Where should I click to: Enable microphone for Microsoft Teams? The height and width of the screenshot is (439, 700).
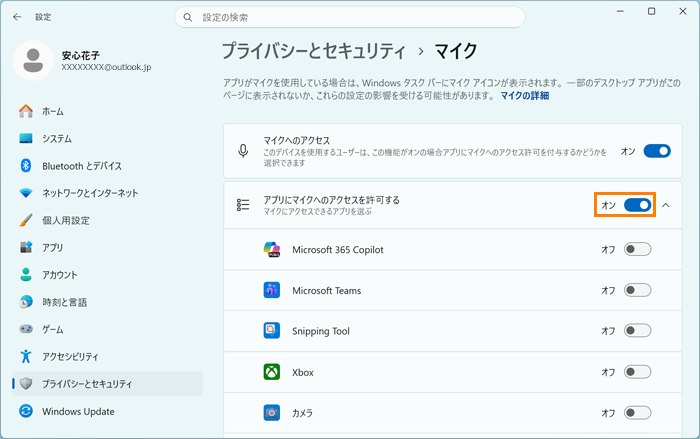[x=638, y=290]
